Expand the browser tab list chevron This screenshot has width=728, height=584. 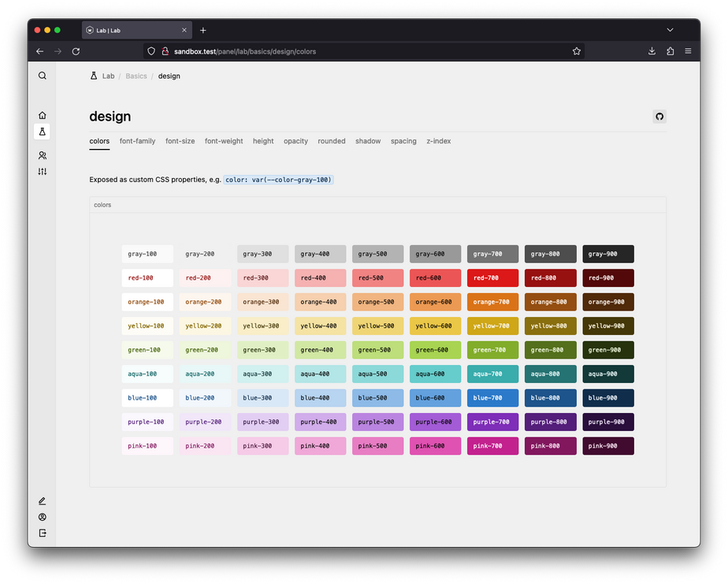pos(670,30)
